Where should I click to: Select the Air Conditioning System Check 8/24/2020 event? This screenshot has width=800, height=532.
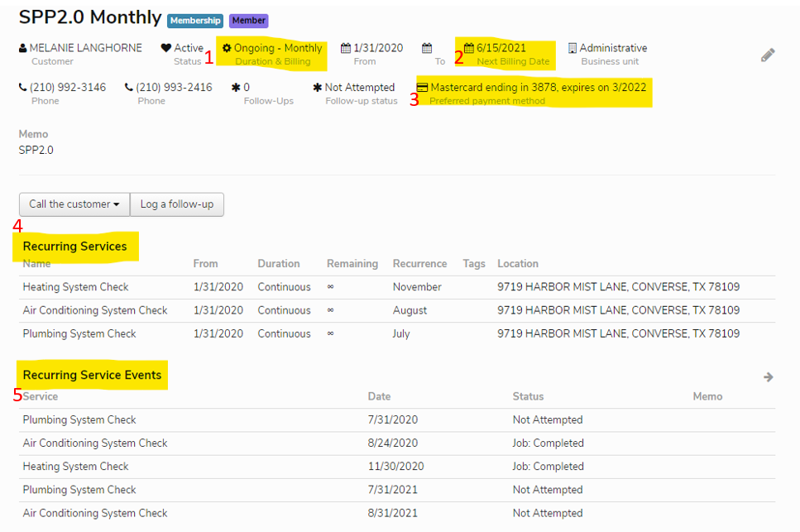(x=95, y=443)
